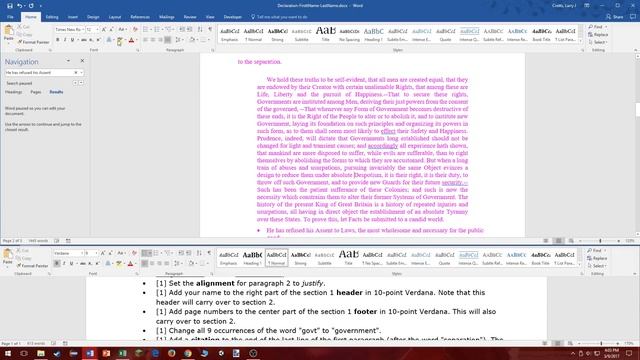Click Replace in upper window Editing group

click(598, 35)
